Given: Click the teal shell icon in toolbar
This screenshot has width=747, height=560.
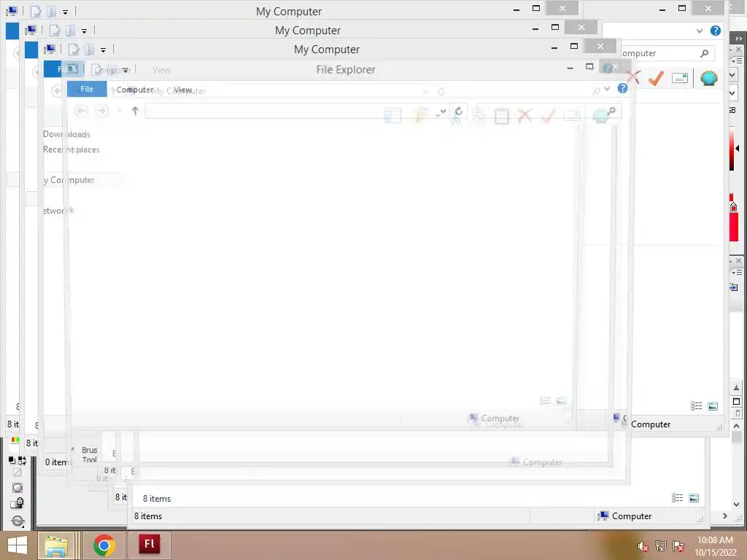Looking at the screenshot, I should (x=708, y=77).
